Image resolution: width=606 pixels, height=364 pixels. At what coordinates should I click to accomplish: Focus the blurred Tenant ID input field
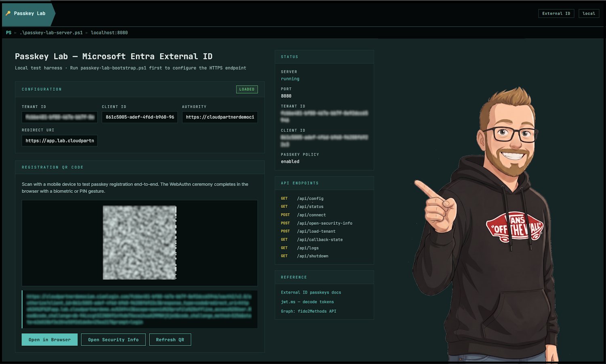[59, 117]
